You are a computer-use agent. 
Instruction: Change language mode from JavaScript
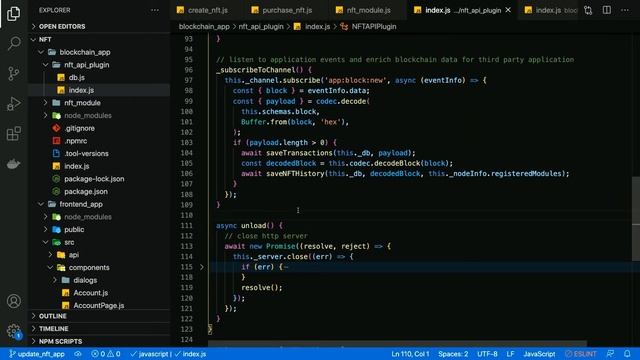539,354
